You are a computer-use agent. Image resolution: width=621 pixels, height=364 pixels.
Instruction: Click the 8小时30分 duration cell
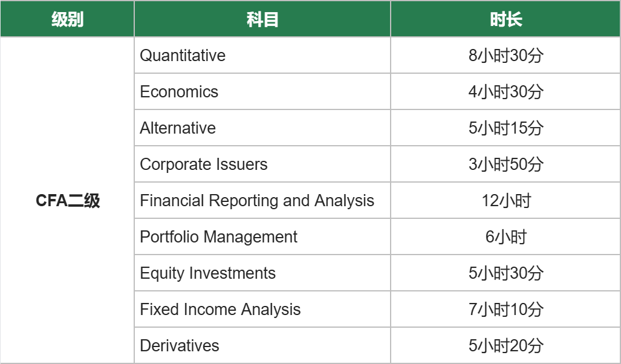tap(506, 56)
